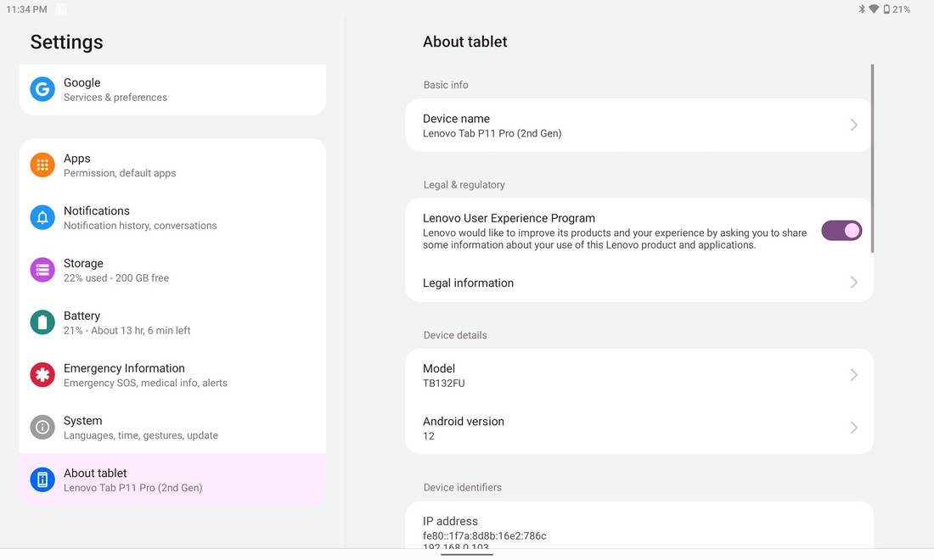Select the Lenovo User Experience Program description
934x560 pixels.
615,238
